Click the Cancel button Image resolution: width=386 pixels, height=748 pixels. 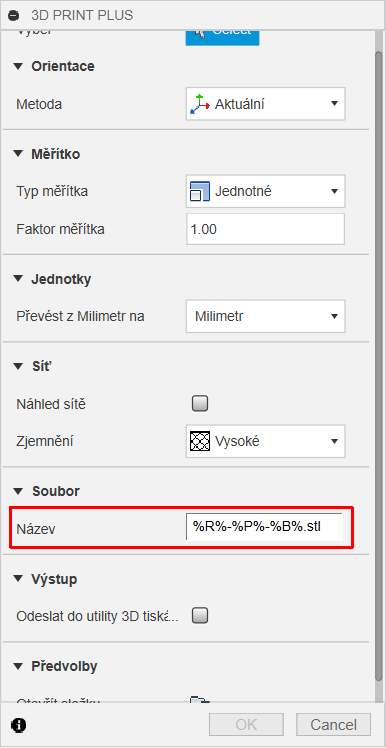coord(334,725)
